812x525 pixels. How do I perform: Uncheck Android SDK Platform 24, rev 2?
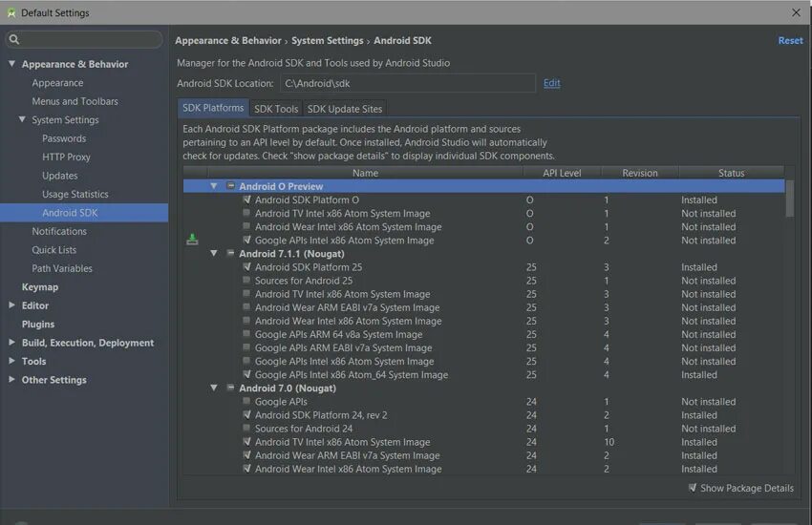click(247, 414)
